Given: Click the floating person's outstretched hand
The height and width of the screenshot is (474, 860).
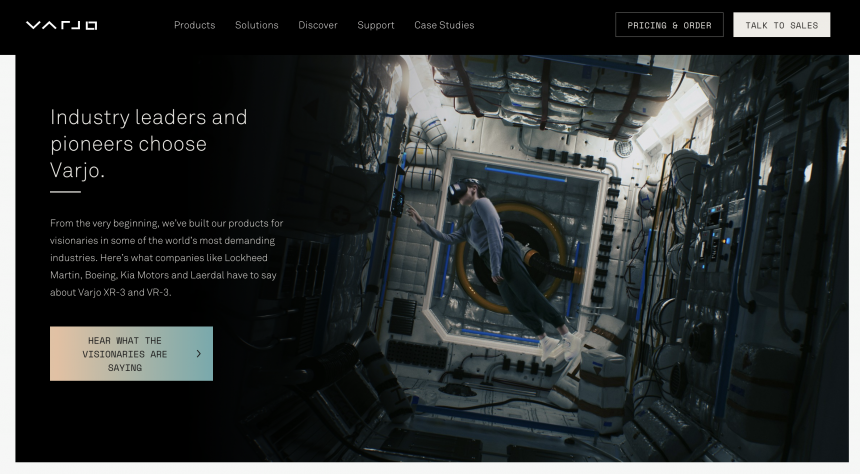Looking at the screenshot, I should tap(410, 212).
